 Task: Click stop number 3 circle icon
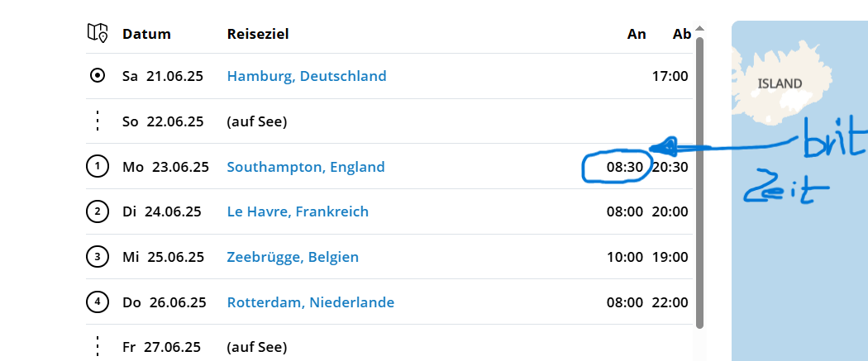point(98,257)
